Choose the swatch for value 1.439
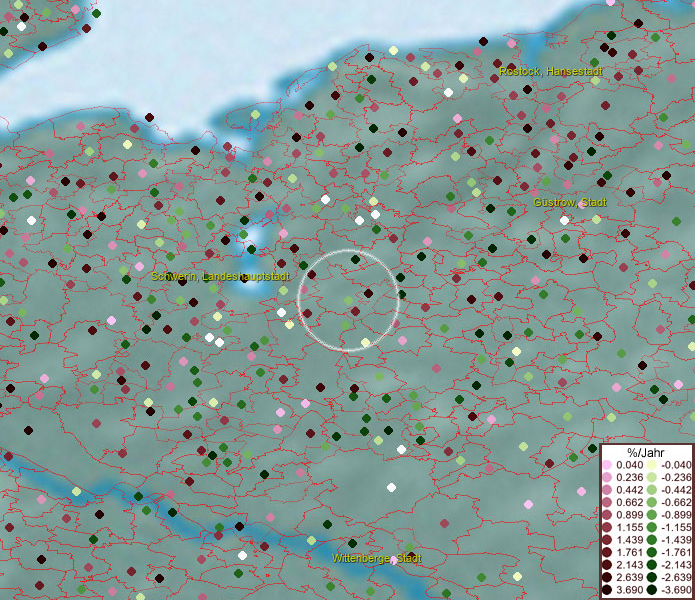695x600 pixels. click(x=607, y=540)
